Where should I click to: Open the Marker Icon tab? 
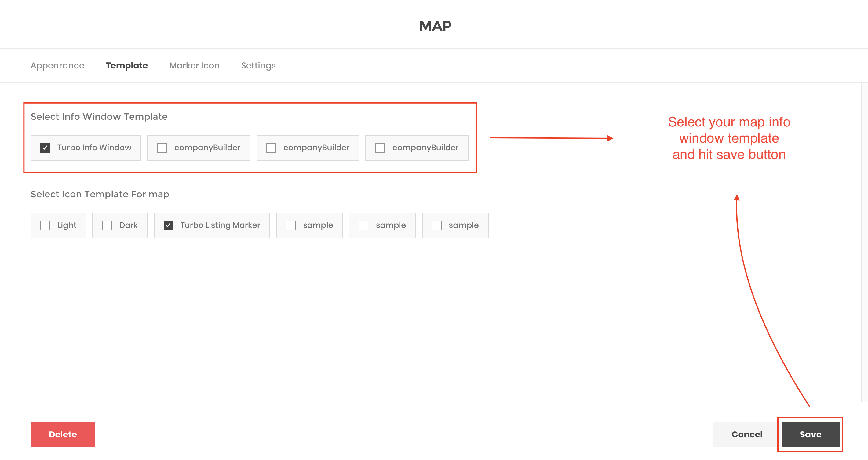[x=195, y=65]
